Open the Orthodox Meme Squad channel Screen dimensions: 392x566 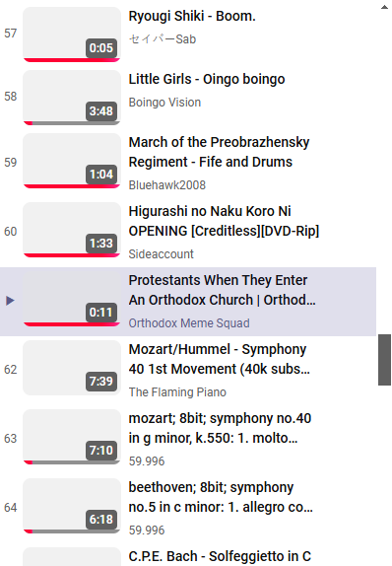point(189,323)
